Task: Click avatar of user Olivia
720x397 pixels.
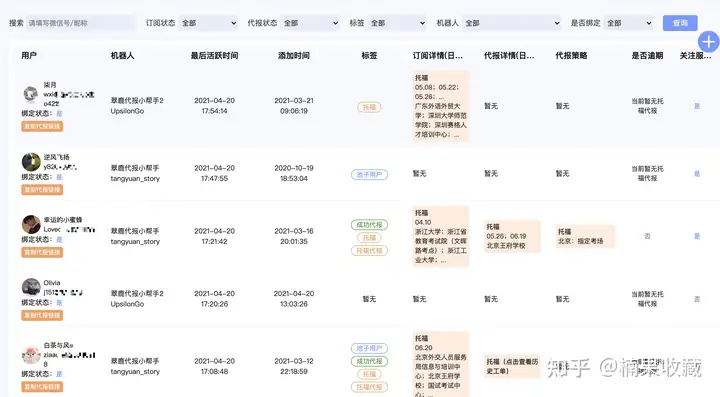Action: point(31,287)
